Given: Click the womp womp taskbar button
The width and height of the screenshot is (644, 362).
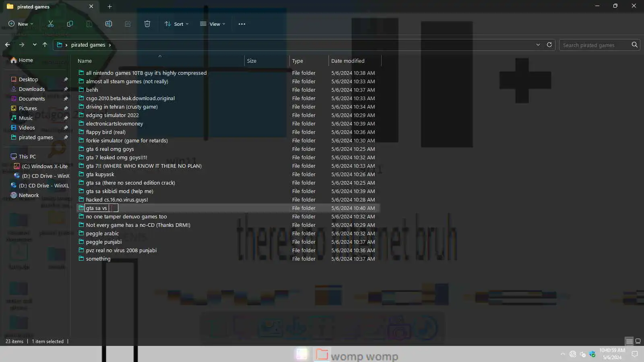Looking at the screenshot, I should [x=357, y=355].
